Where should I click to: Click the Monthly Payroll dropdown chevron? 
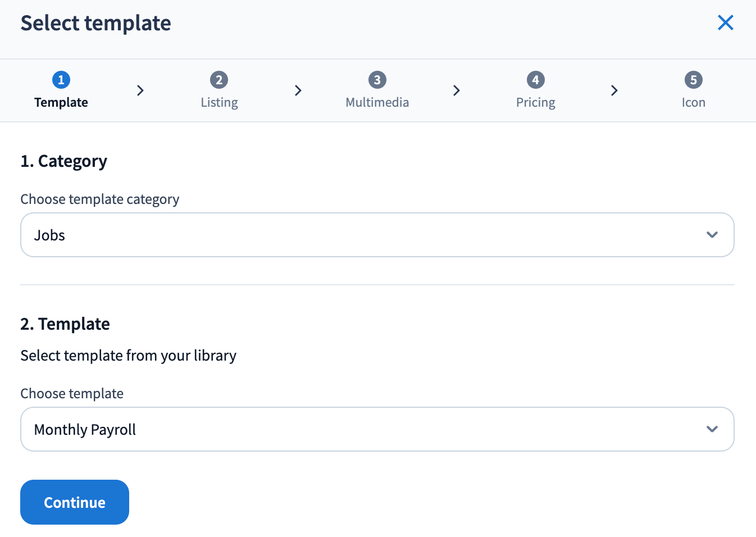(712, 429)
